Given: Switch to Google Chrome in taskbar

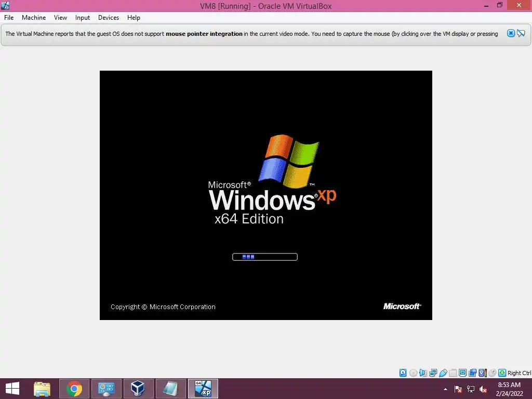Looking at the screenshot, I should coord(74,389).
